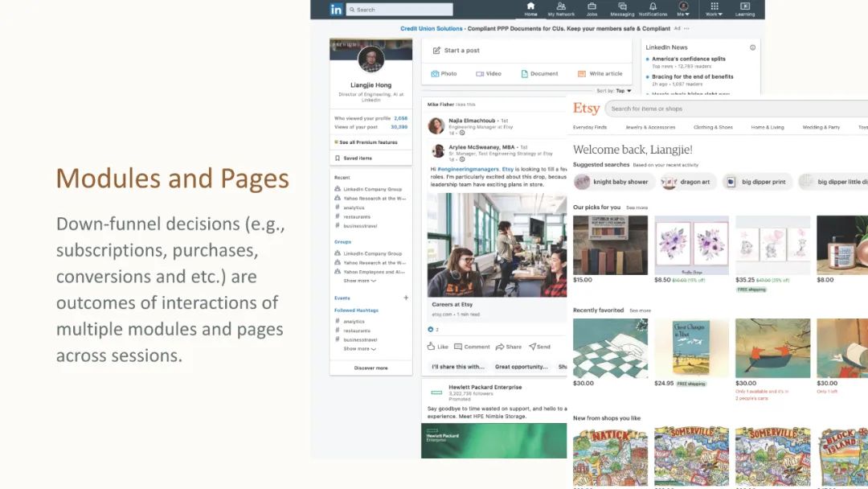Viewport: 868px width, 489px height.
Task: Click the Photo upload option
Action: pos(444,74)
